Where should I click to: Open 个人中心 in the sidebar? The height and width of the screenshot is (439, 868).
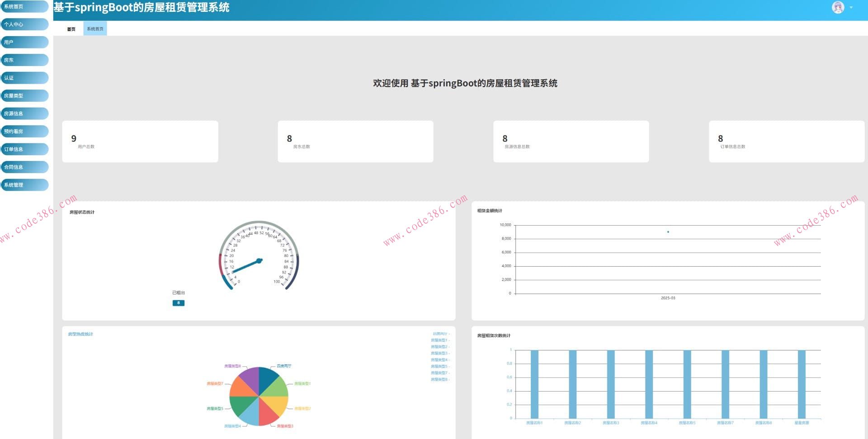(24, 24)
